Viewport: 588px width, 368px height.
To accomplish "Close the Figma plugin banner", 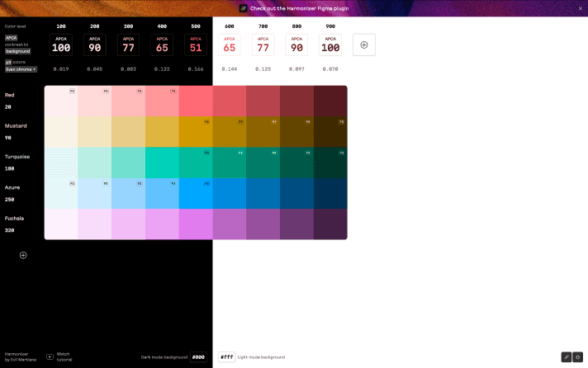I will click(x=581, y=8).
